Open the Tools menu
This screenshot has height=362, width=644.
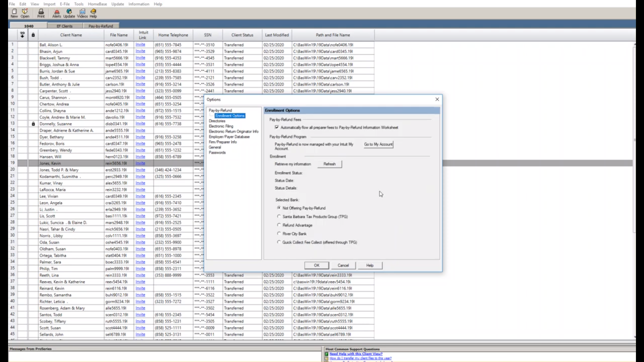[79, 4]
